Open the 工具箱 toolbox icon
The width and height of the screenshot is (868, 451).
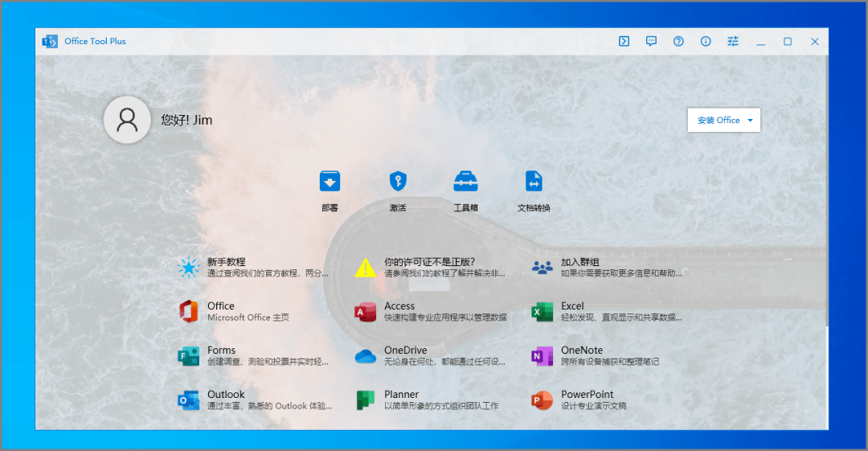(x=465, y=181)
